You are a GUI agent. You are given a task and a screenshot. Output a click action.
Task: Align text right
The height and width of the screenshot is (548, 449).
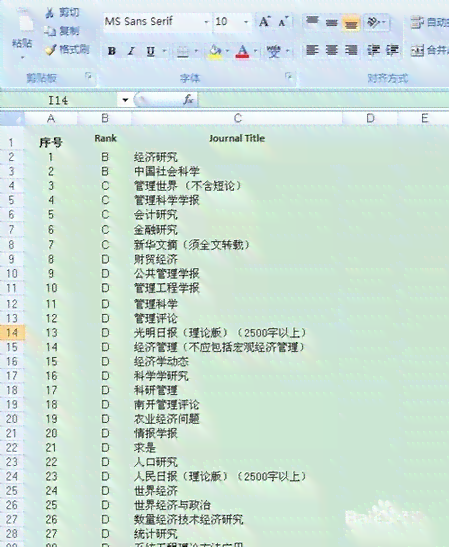(x=351, y=50)
